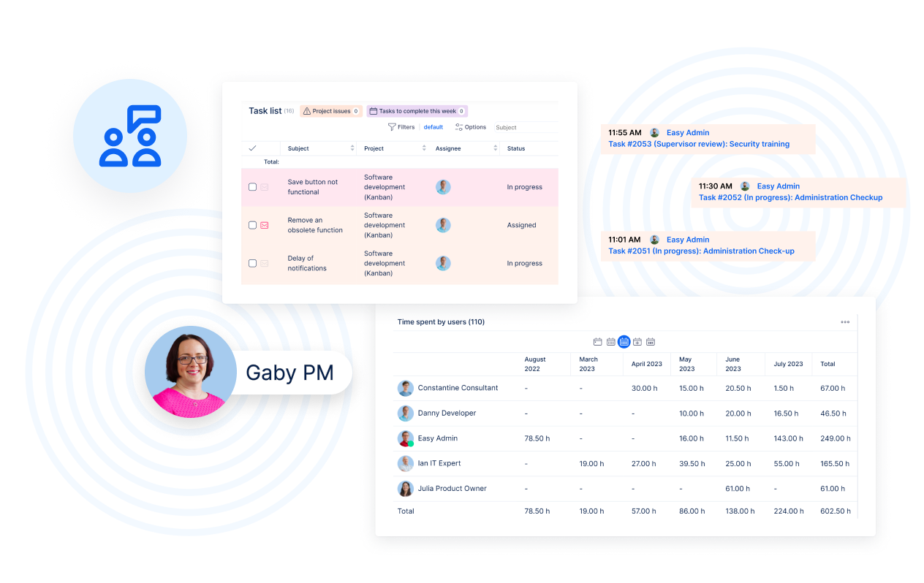Click the Subject search input field
The image size is (924, 583).
(525, 127)
